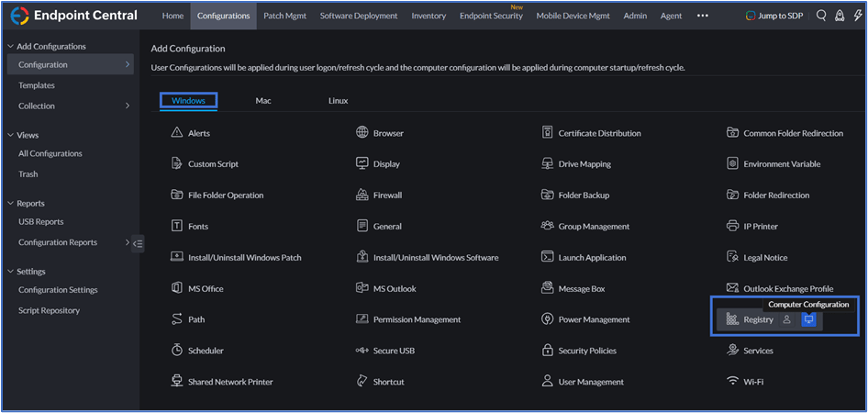Open the search magnifier in header

pos(821,16)
